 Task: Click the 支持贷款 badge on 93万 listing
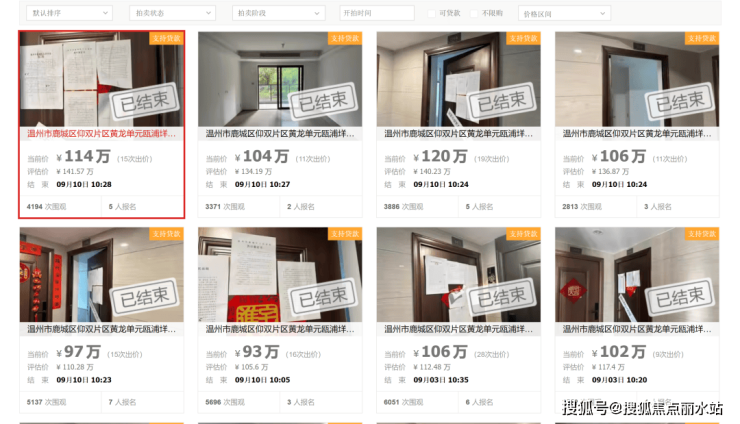coord(345,234)
